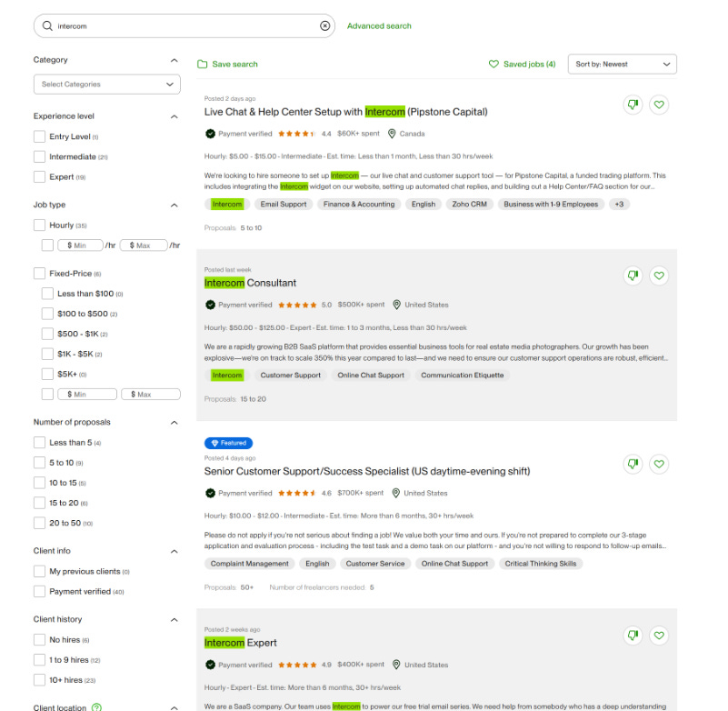The width and height of the screenshot is (728, 711).
Task: Check the No hires filter
Action: click(39, 640)
